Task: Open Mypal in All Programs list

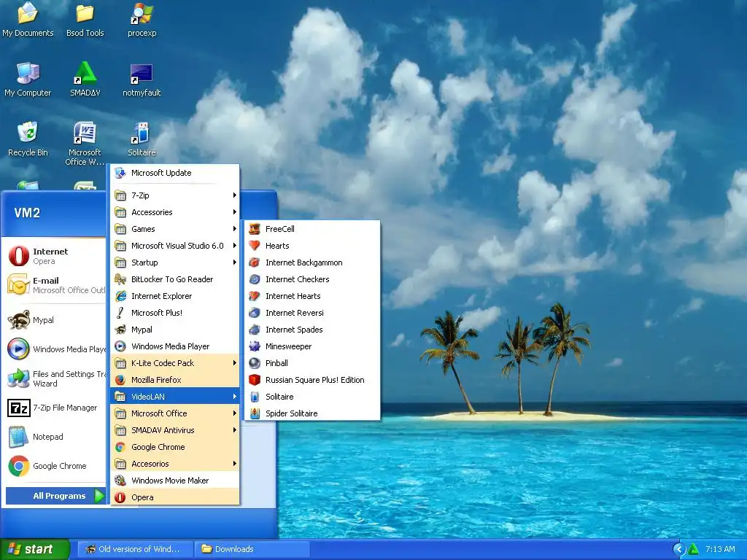Action: coord(175,330)
